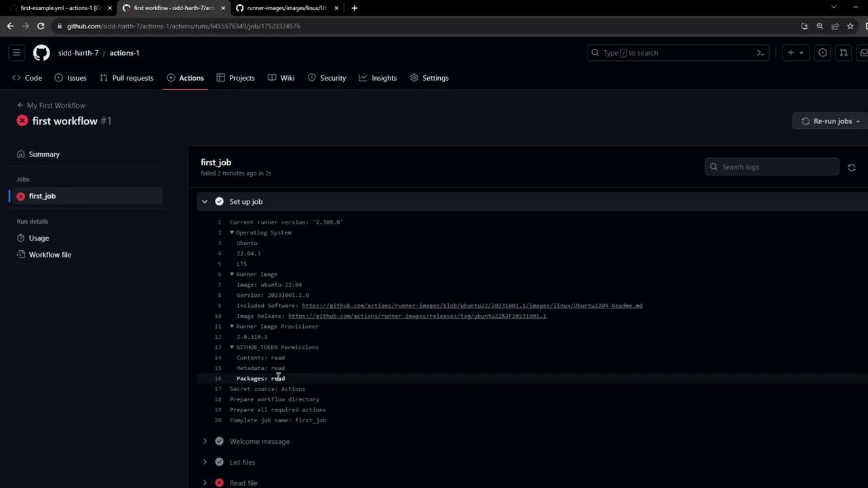Open the Projects tab
Viewport: 868px width, 488px height.
235,78
